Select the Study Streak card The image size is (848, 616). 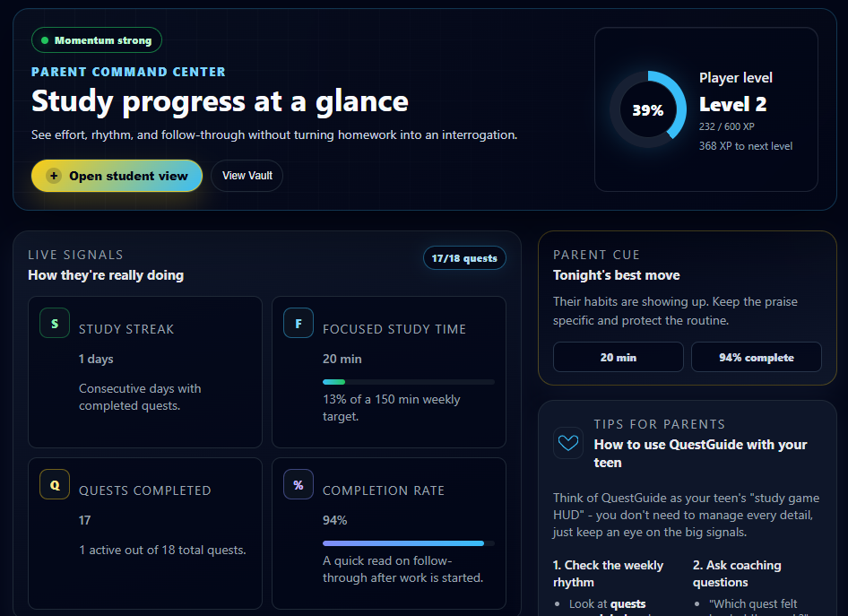pos(145,372)
